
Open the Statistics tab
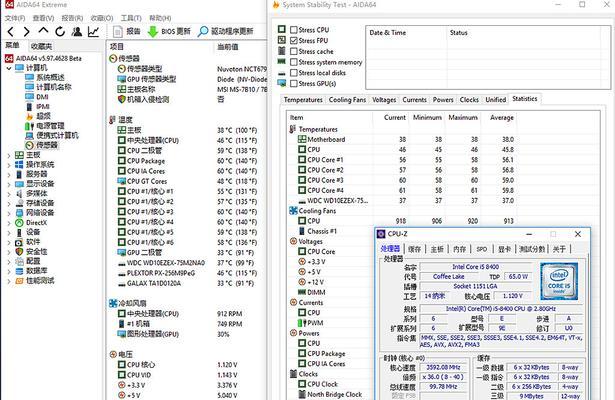[x=524, y=99]
